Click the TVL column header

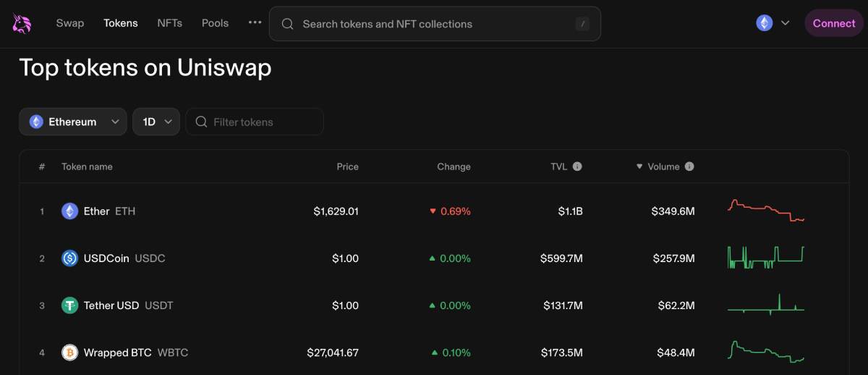click(x=558, y=167)
